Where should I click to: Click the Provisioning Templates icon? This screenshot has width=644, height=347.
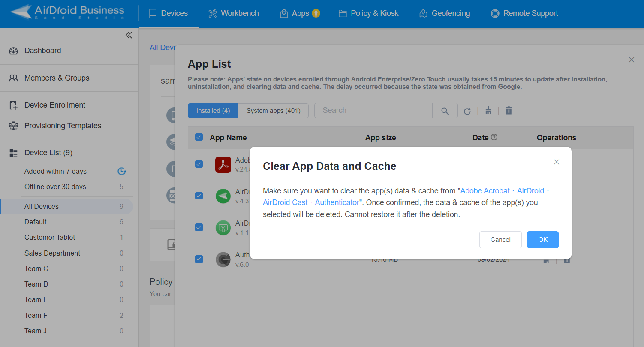pos(13,126)
